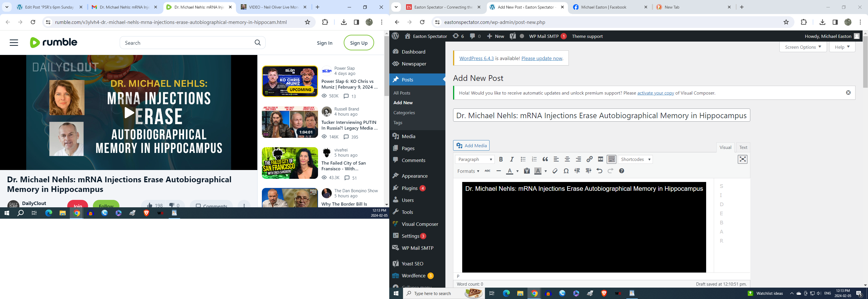The image size is (868, 299).
Task: Toggle the editor toolbar's second row button
Action: [611, 159]
